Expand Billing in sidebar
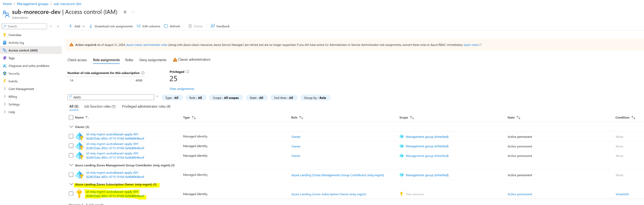644x205 pixels. coord(5,96)
